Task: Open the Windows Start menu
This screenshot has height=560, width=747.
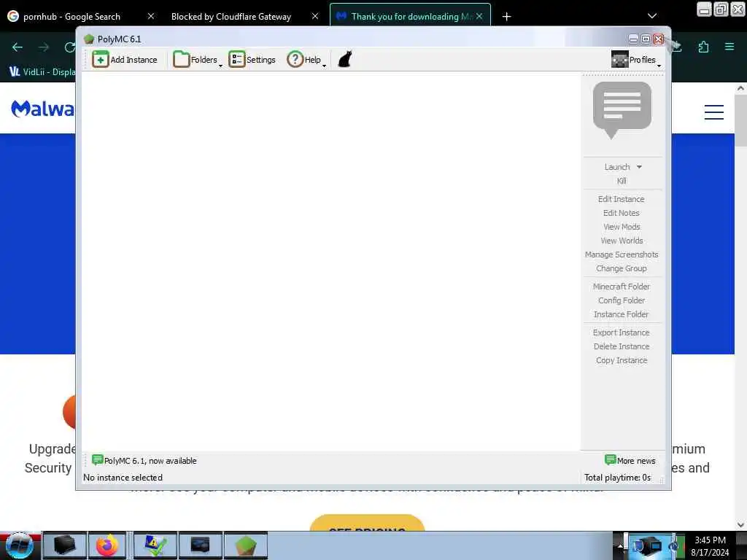Action: click(19, 545)
